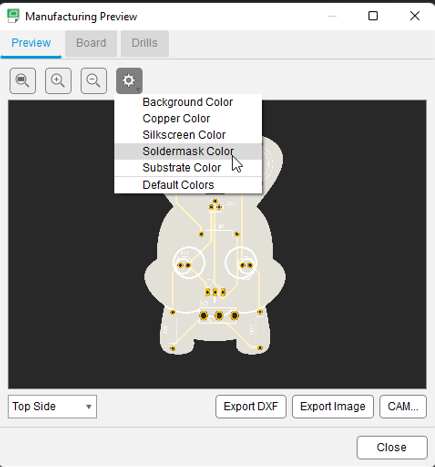The height and width of the screenshot is (467, 435).
Task: Choose Copper Color from the menu
Action: (x=188, y=119)
